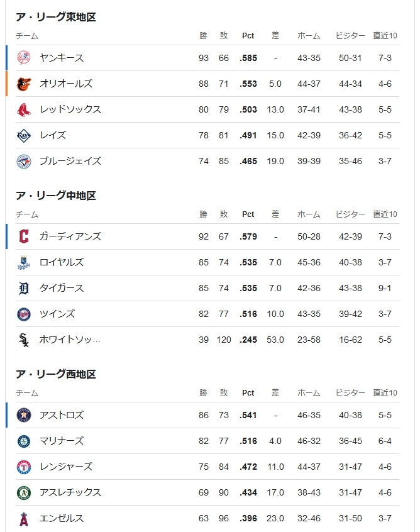Open the ロイヤルズ team link
420x532 pixels.
pos(62,262)
